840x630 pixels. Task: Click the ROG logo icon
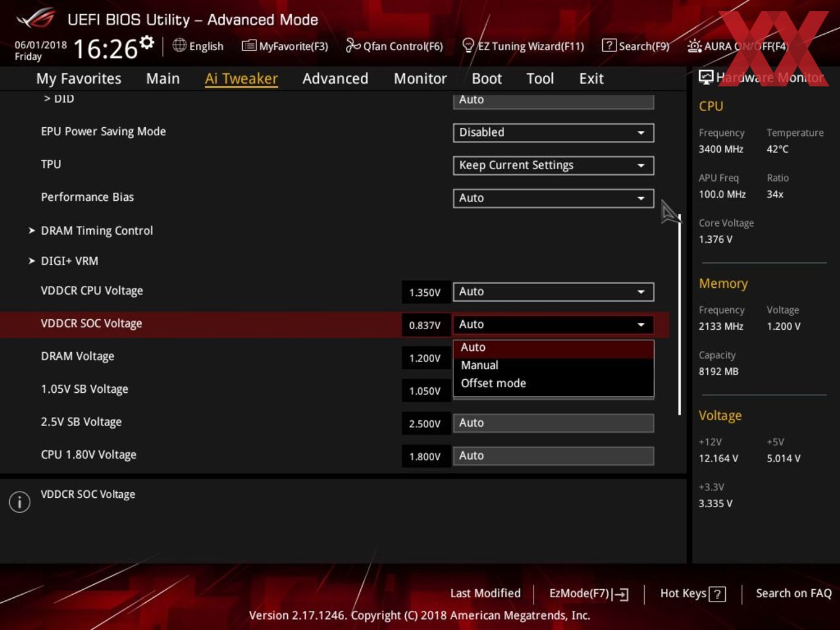(36, 19)
